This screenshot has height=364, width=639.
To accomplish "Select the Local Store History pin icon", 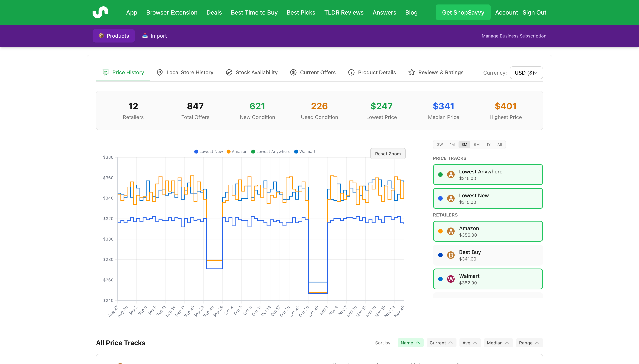I will (x=160, y=72).
